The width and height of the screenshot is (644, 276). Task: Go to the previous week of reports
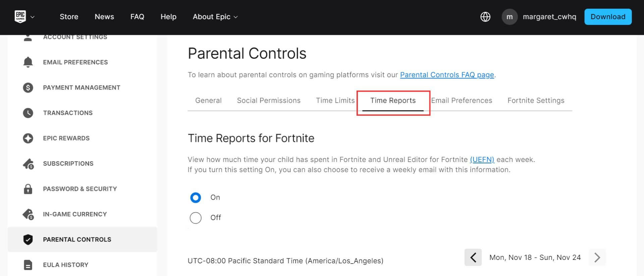point(473,257)
